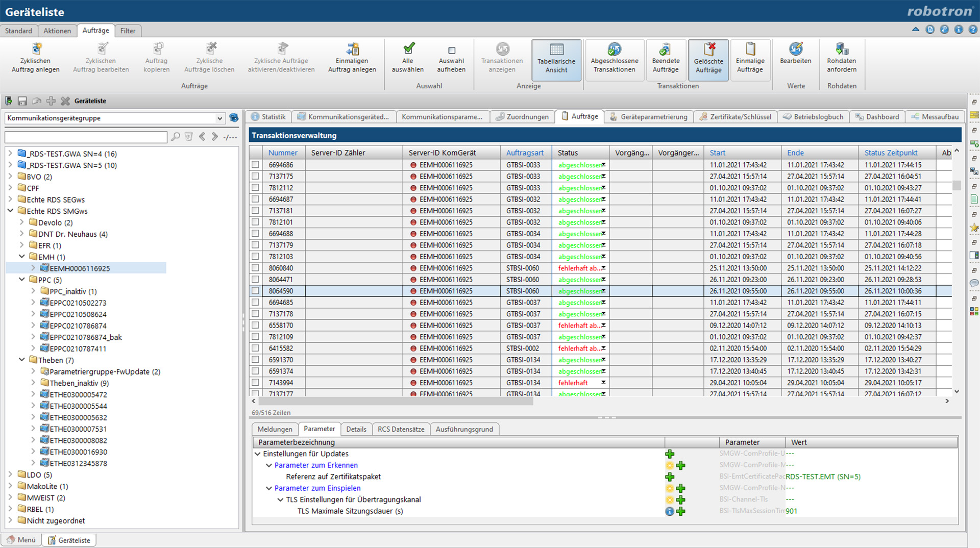Check the box for transaction 6694686

(255, 165)
